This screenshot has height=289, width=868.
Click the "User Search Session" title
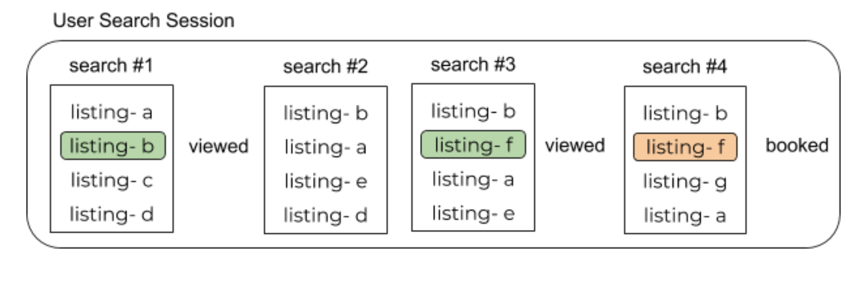(x=143, y=21)
